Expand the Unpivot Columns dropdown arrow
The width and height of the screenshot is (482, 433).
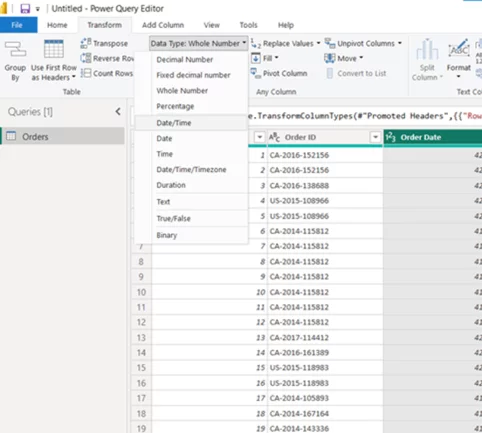[x=399, y=43]
